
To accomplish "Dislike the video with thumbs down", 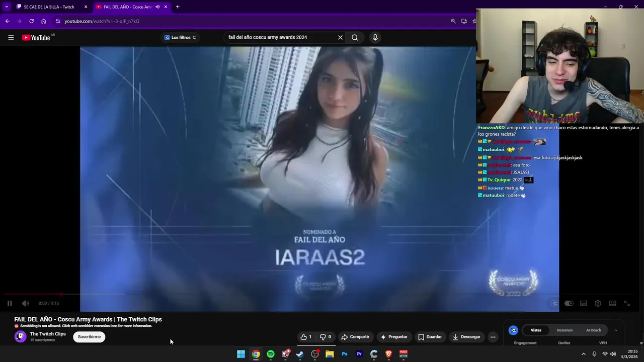I will pyautogui.click(x=326, y=337).
